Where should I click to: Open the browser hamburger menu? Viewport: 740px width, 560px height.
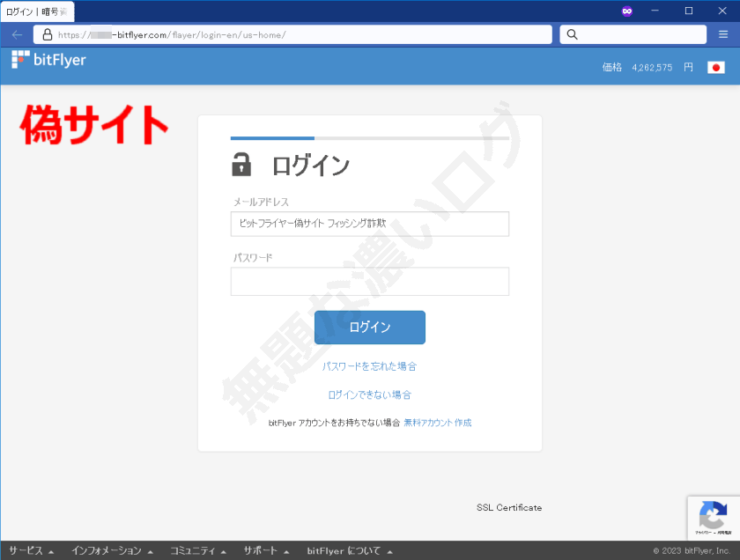point(723,34)
